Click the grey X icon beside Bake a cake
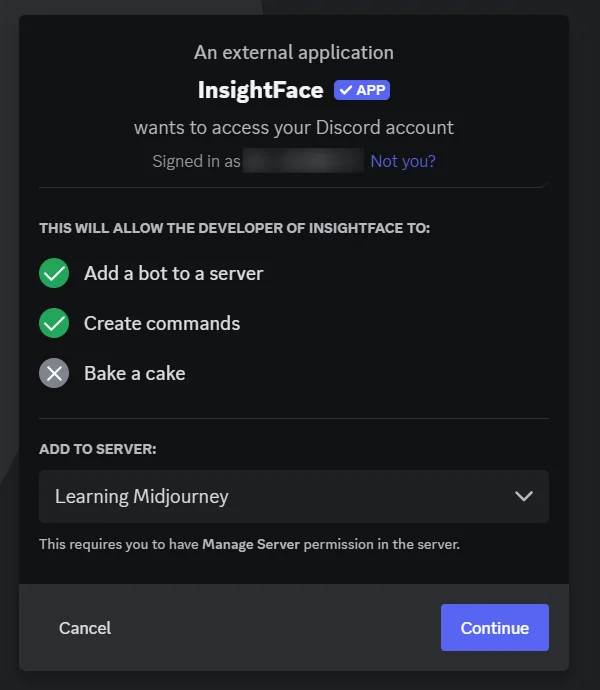This screenshot has width=600, height=690. tap(54, 373)
